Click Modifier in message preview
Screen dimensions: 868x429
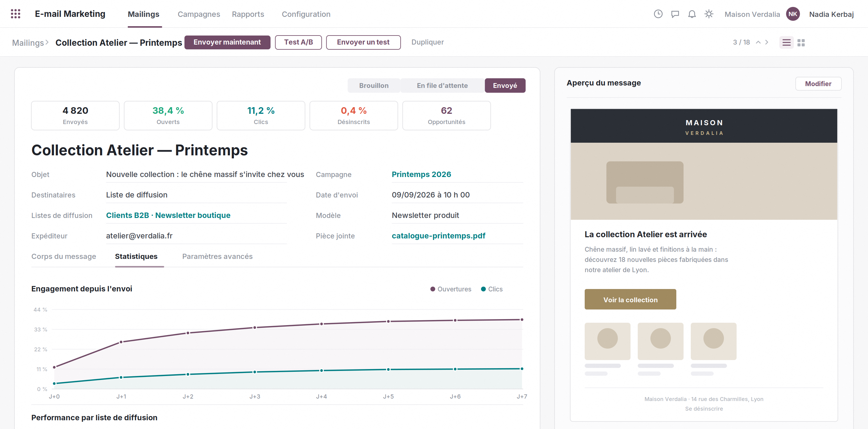(818, 84)
